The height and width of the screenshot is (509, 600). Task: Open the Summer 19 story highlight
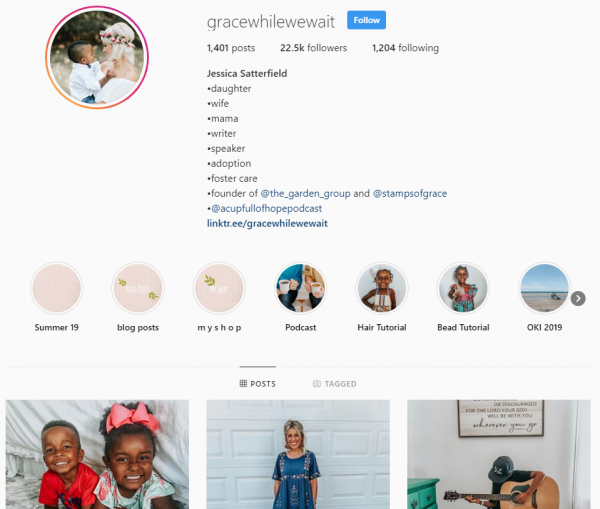click(x=57, y=288)
